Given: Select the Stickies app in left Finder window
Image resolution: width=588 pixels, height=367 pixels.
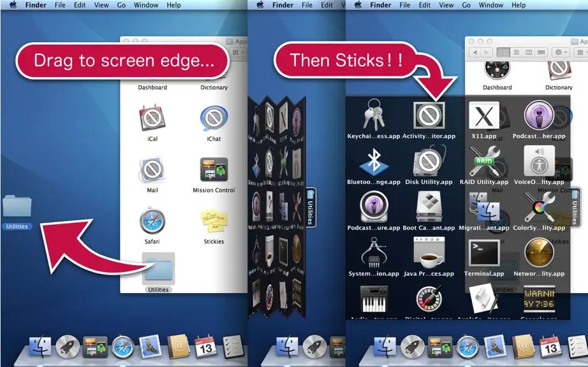Looking at the screenshot, I should 214,221.
